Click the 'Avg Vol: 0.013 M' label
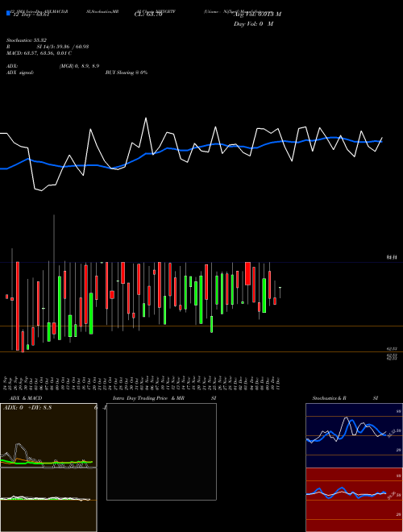The width and height of the screenshot is (403, 532). coord(257,15)
